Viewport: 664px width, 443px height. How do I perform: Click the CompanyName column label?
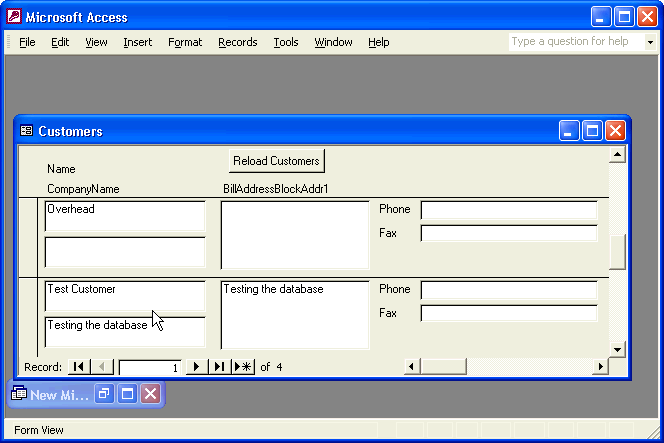[x=83, y=189]
